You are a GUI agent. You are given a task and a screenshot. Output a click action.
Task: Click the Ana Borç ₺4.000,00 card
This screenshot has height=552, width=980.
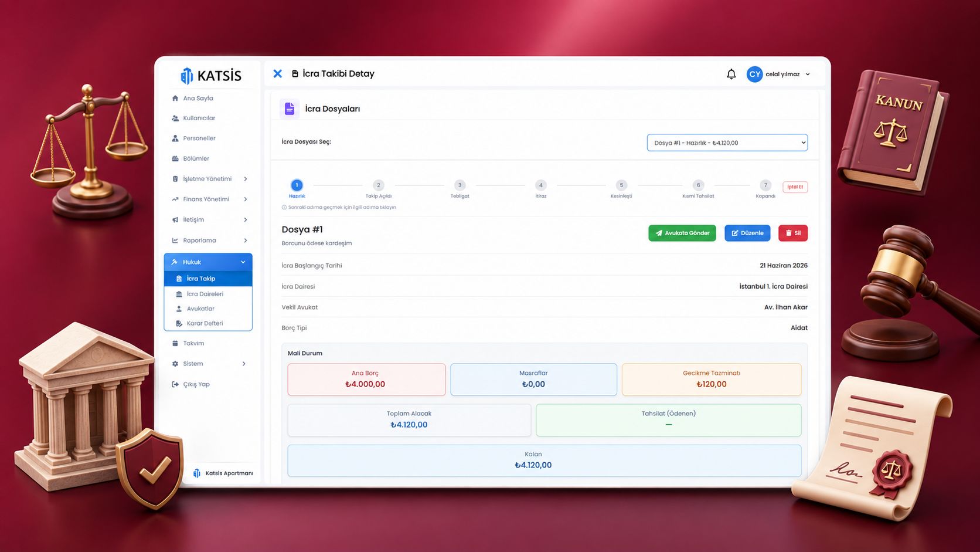(366, 380)
